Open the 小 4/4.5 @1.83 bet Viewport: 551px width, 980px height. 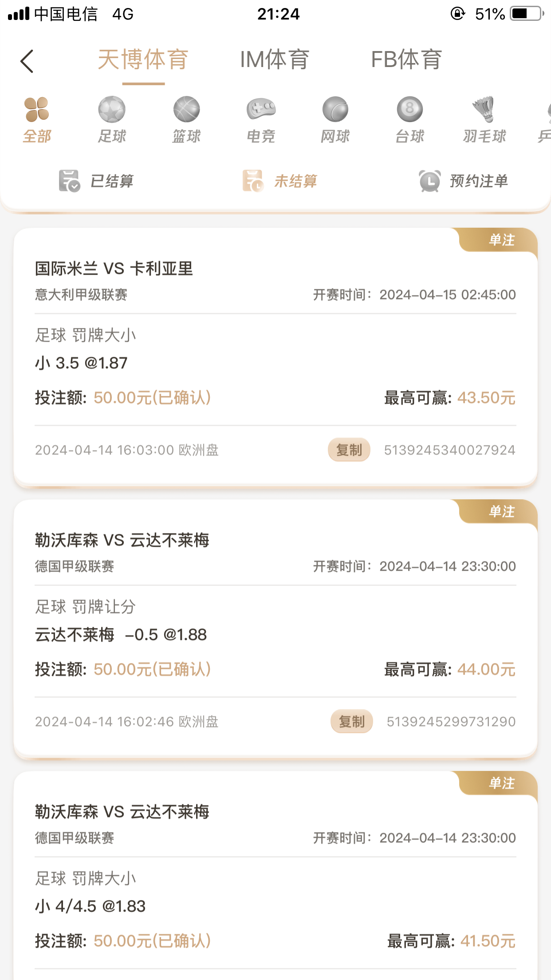pyautogui.click(x=91, y=906)
